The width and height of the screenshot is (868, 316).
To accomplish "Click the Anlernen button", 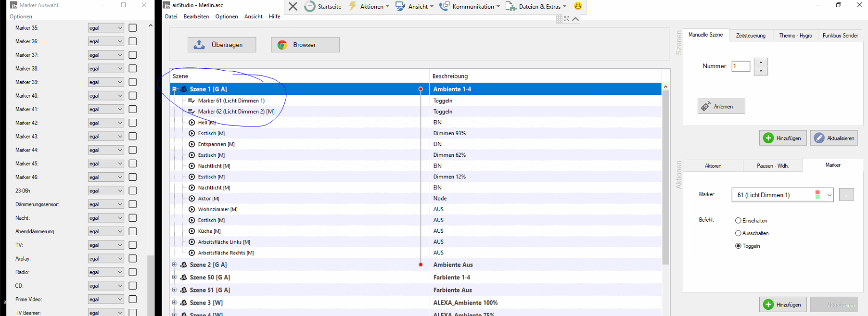I will pos(721,106).
